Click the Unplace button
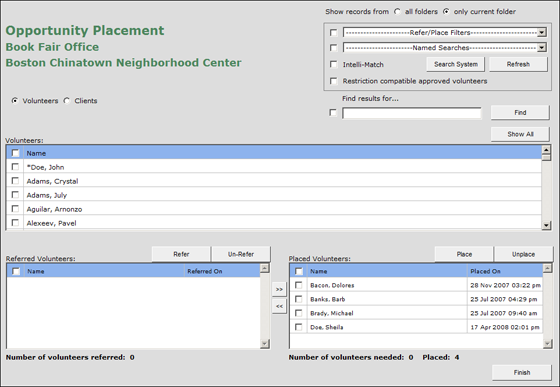560x387 pixels. (524, 254)
